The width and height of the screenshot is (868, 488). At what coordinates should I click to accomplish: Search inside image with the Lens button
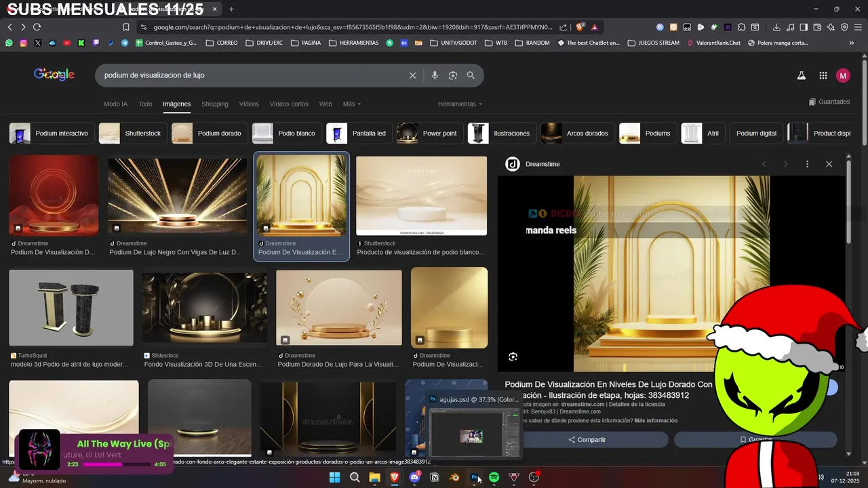(513, 357)
